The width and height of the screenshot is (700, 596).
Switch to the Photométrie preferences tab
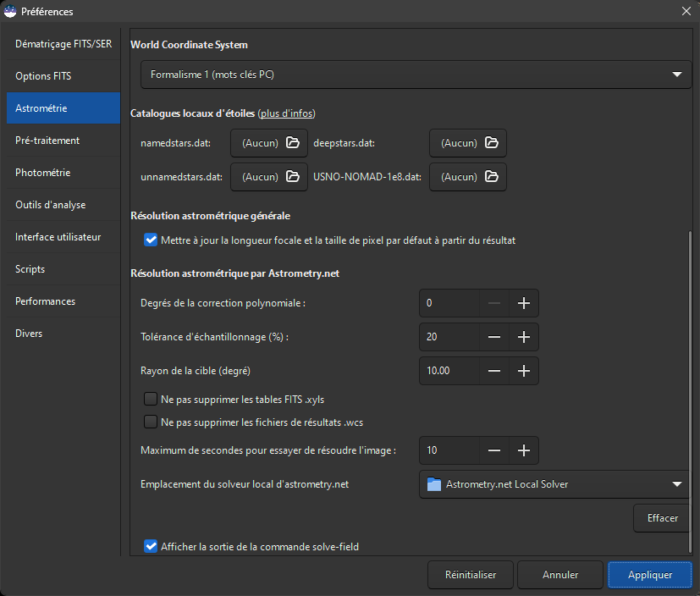[x=43, y=173]
